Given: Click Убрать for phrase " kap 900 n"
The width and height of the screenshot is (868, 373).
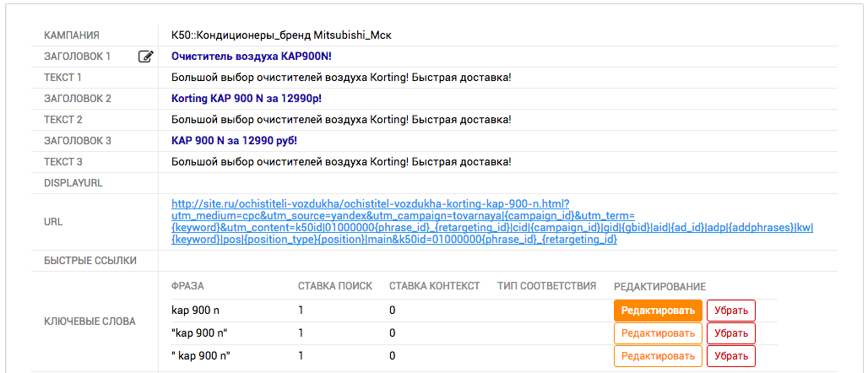Looking at the screenshot, I should [x=730, y=356].
